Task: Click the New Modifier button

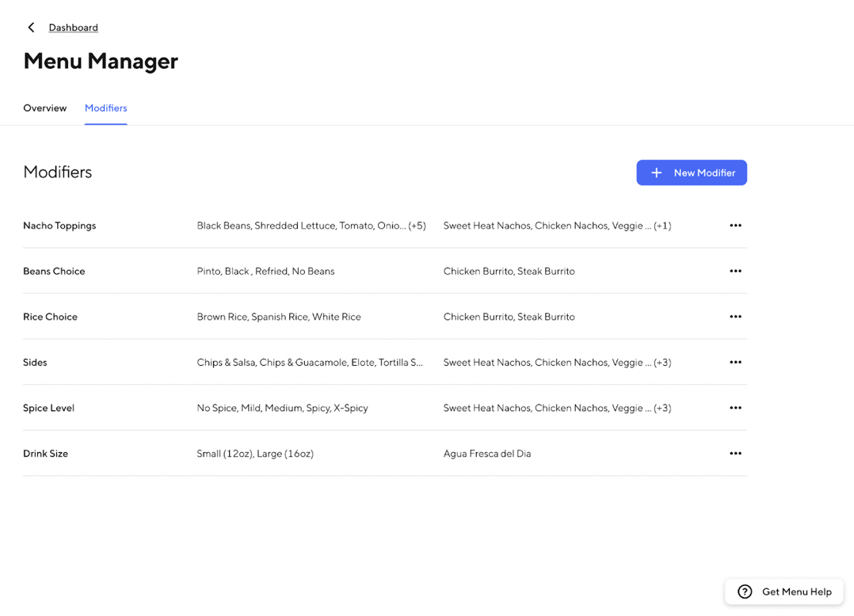Action: click(692, 173)
